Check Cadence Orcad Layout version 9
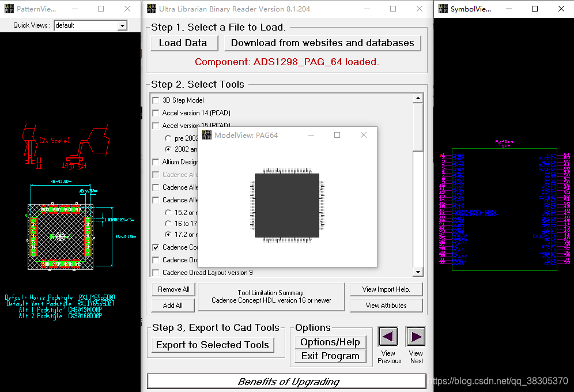574x392 pixels. point(156,273)
